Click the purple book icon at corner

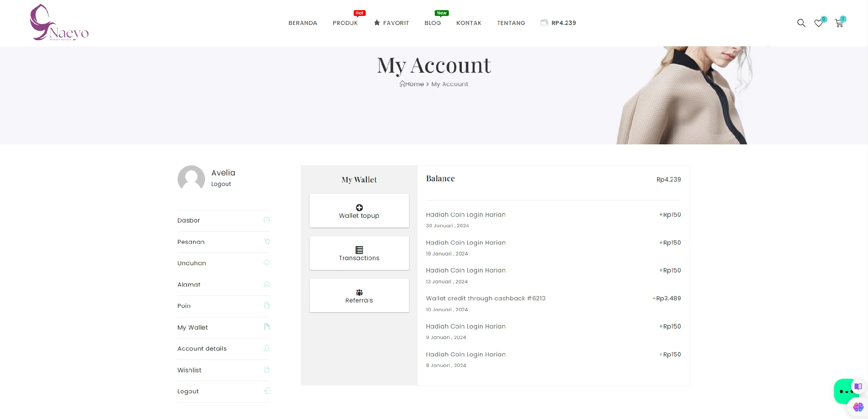[858, 386]
